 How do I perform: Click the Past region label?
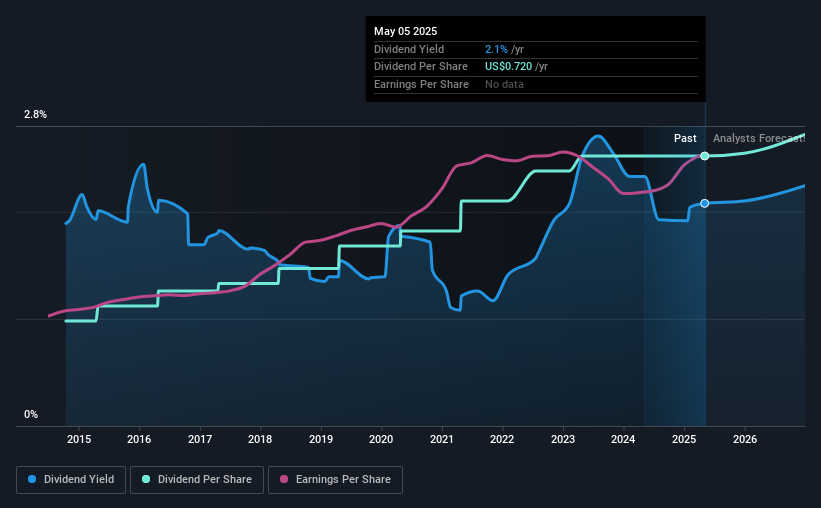[685, 138]
